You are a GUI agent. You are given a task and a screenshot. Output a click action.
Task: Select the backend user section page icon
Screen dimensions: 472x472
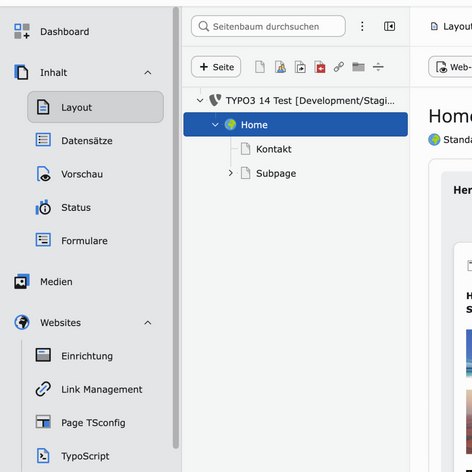point(280,67)
